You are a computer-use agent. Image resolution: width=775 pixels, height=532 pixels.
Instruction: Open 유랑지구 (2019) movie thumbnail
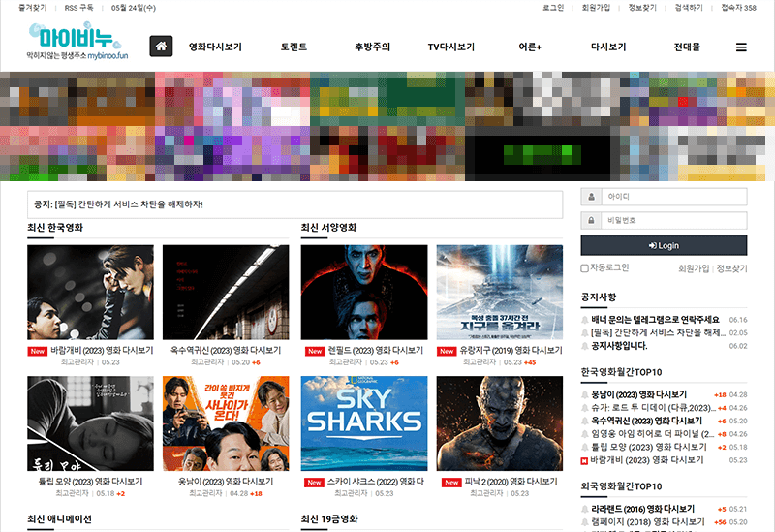coord(500,293)
